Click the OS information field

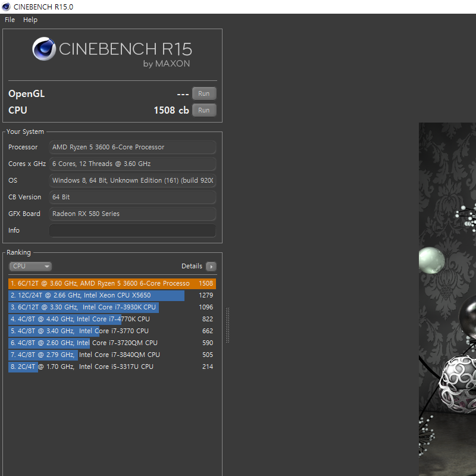tap(133, 181)
